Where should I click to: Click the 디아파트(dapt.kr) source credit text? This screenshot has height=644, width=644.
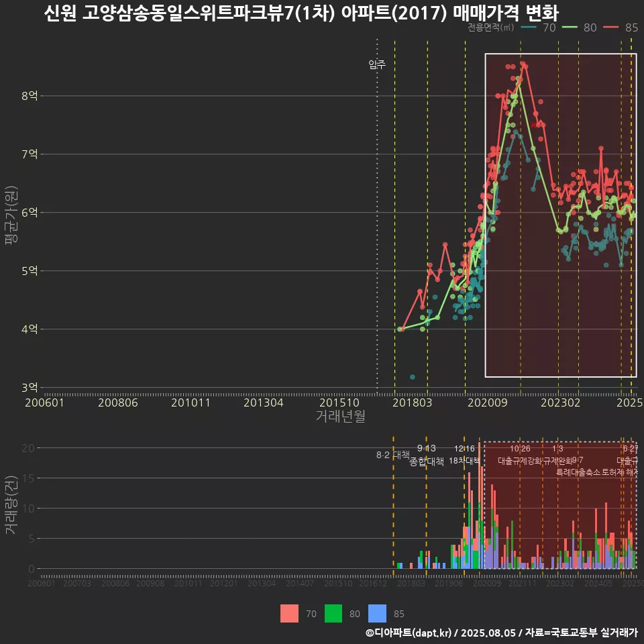click(x=412, y=633)
